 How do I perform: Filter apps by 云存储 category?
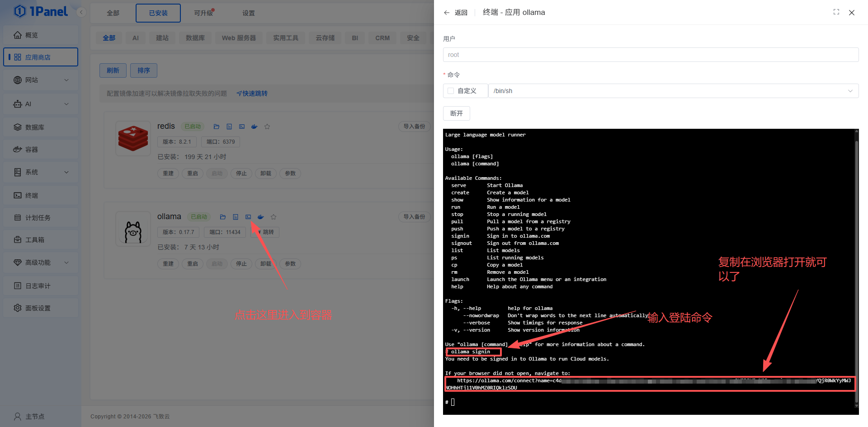325,38
